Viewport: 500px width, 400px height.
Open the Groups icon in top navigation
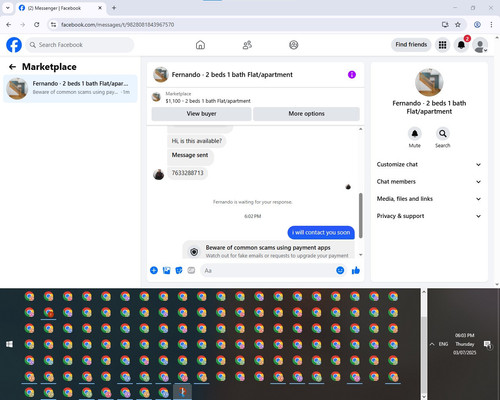[294, 45]
